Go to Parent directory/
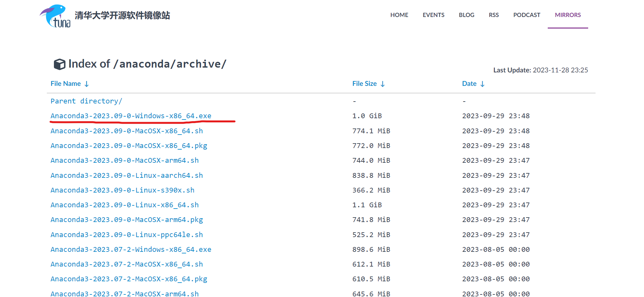The width and height of the screenshot is (644, 297). pyautogui.click(x=86, y=101)
